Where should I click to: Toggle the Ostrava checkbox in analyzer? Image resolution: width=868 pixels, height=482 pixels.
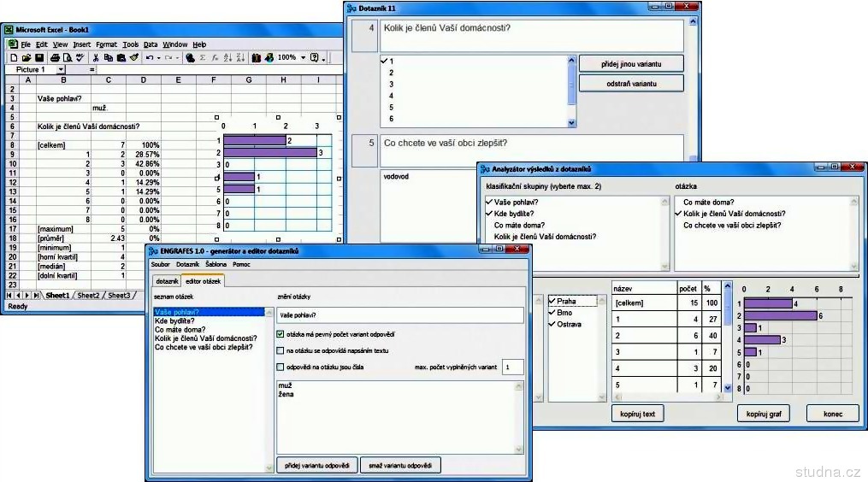(x=552, y=324)
